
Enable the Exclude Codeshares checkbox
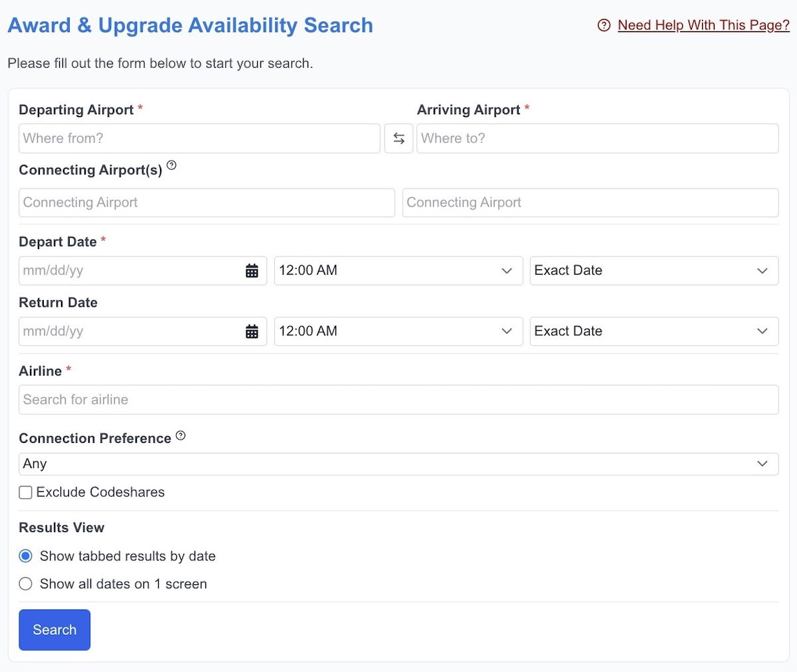point(26,493)
